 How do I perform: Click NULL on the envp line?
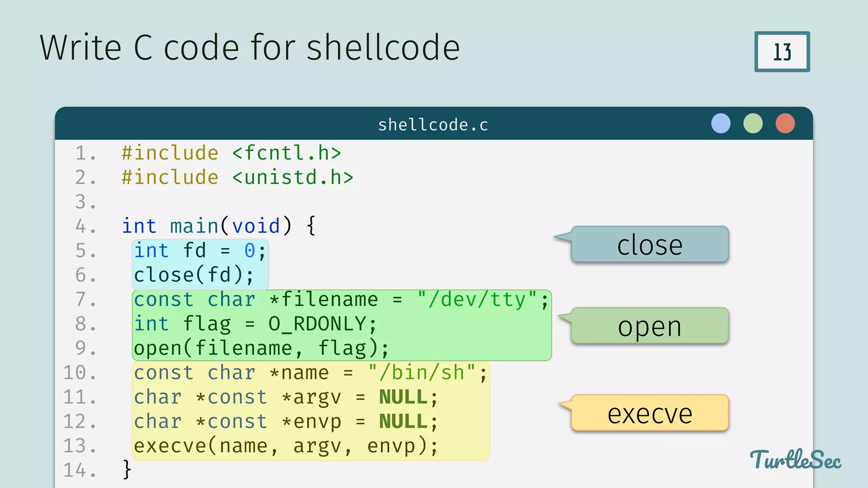pos(403,421)
